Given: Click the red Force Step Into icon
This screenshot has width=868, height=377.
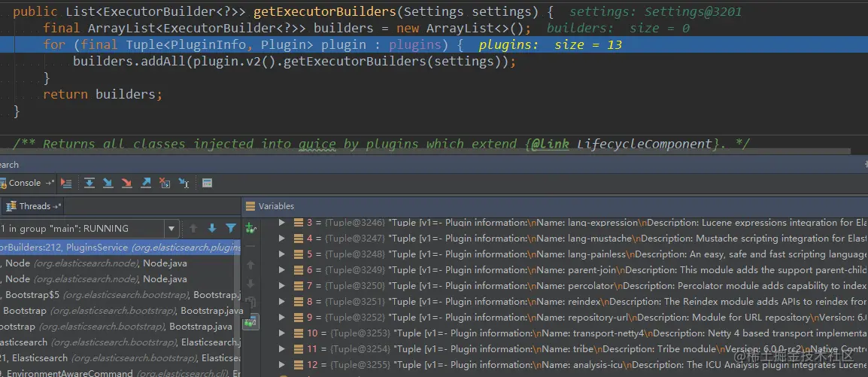Looking at the screenshot, I should [127, 183].
